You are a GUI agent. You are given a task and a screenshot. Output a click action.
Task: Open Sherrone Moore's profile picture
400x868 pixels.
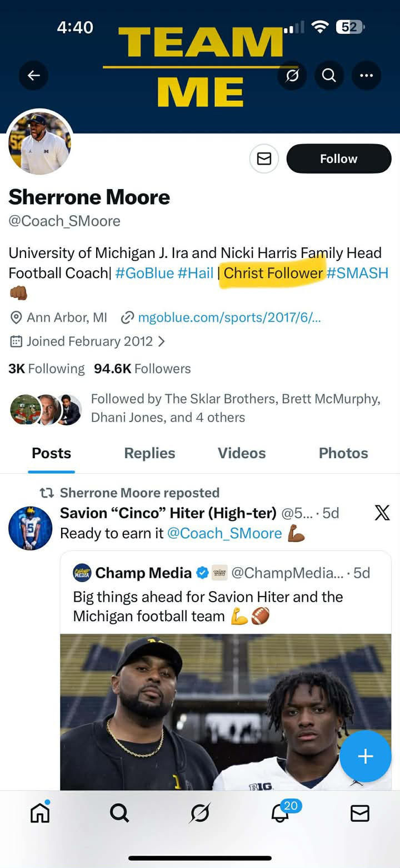coord(39,142)
